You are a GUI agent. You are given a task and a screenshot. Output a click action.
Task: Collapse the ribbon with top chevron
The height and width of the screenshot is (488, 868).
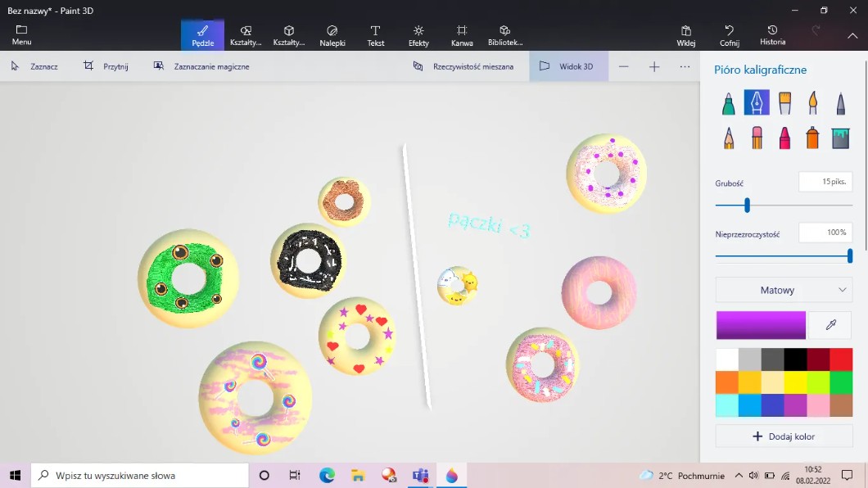[852, 35]
